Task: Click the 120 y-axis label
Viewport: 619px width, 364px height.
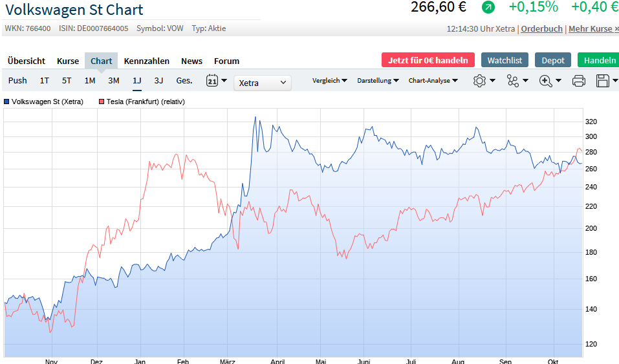Action: click(591, 344)
